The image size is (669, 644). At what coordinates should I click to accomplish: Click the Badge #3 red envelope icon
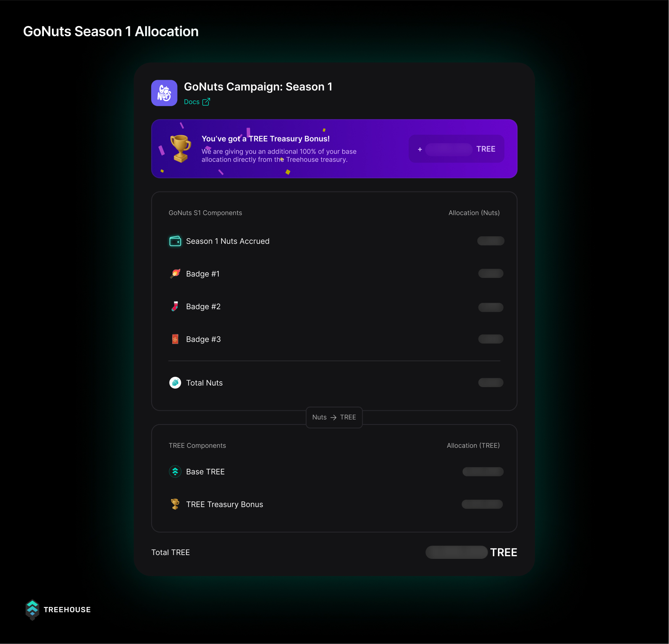tap(175, 339)
